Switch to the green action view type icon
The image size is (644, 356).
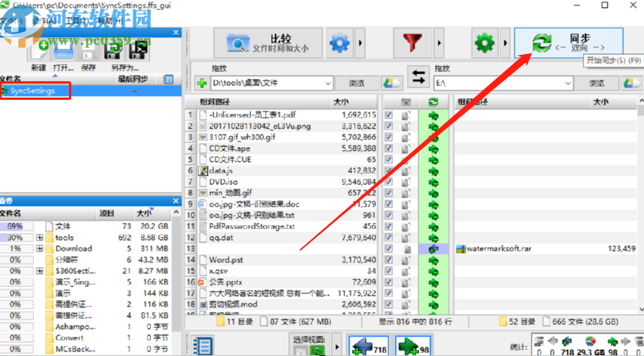pos(317,350)
